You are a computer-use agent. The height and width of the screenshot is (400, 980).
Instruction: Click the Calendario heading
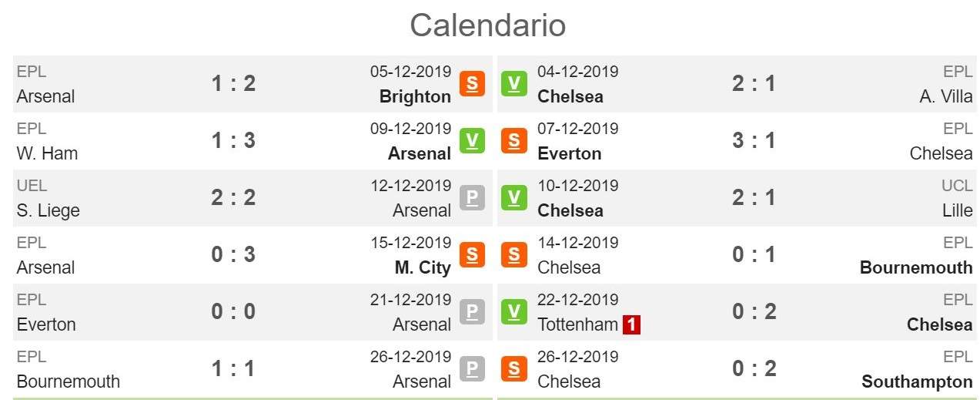pos(488,25)
